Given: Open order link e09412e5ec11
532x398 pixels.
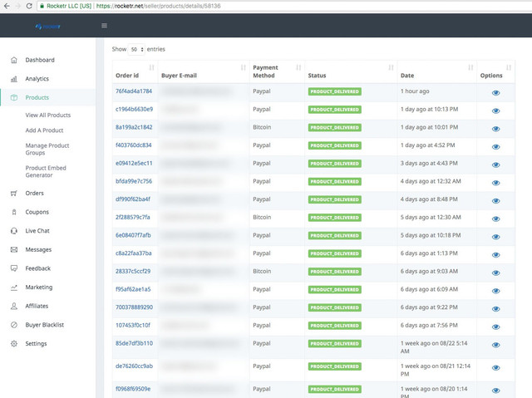Looking at the screenshot, I should point(134,163).
